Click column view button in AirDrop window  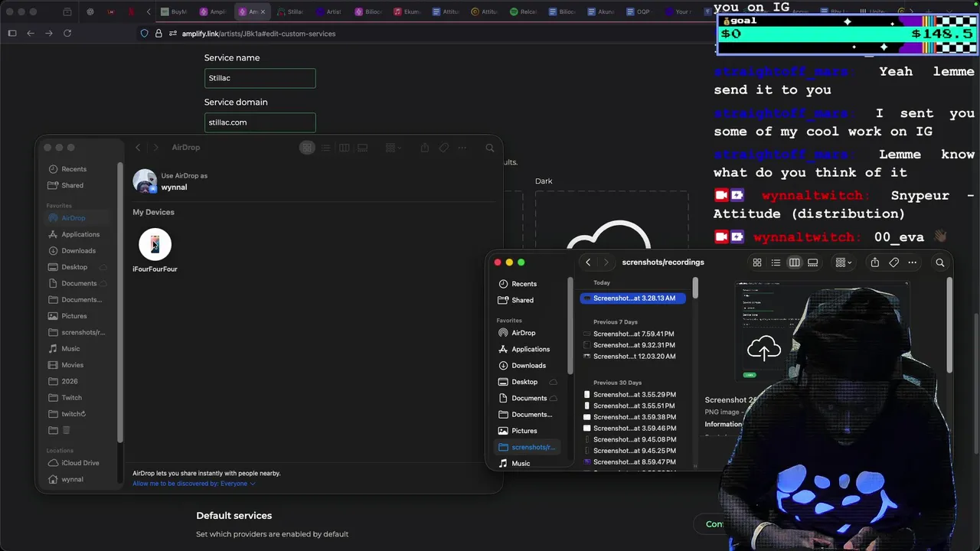pyautogui.click(x=345, y=148)
